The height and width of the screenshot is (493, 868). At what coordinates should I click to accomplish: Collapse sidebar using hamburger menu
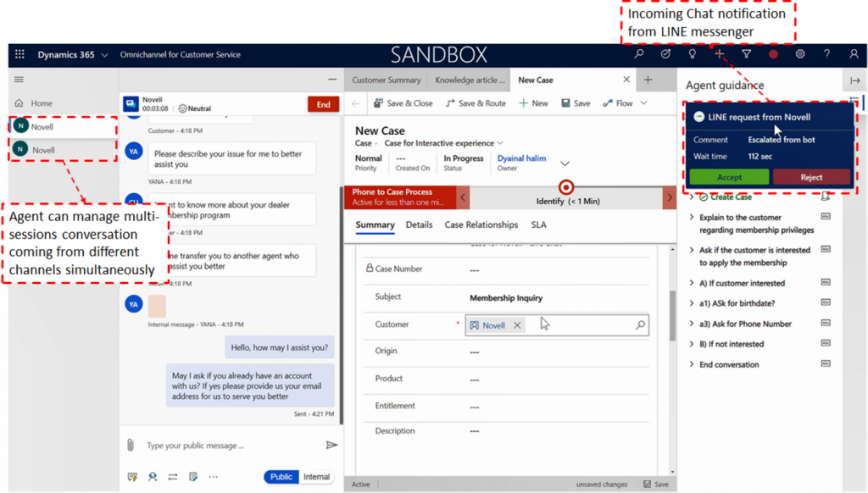click(x=19, y=80)
